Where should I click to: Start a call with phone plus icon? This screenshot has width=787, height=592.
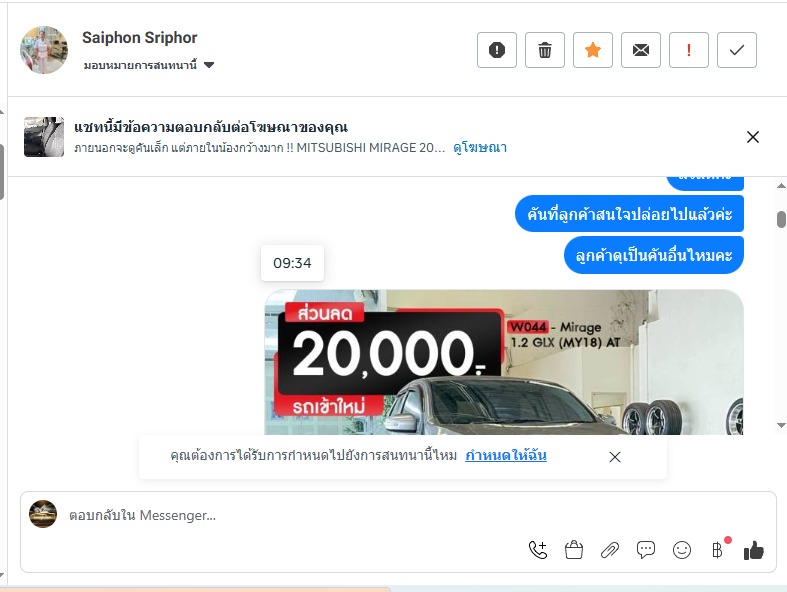point(538,550)
